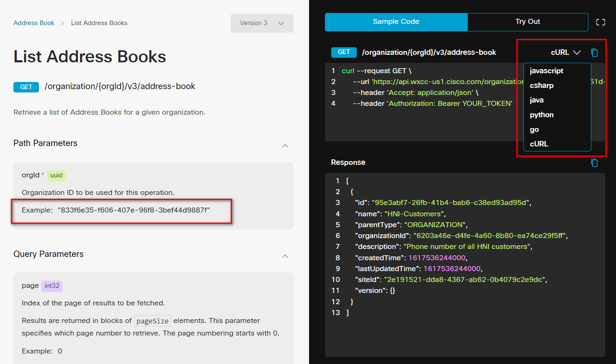
Task: Click the List Address Books breadcrumb
Action: click(99, 23)
